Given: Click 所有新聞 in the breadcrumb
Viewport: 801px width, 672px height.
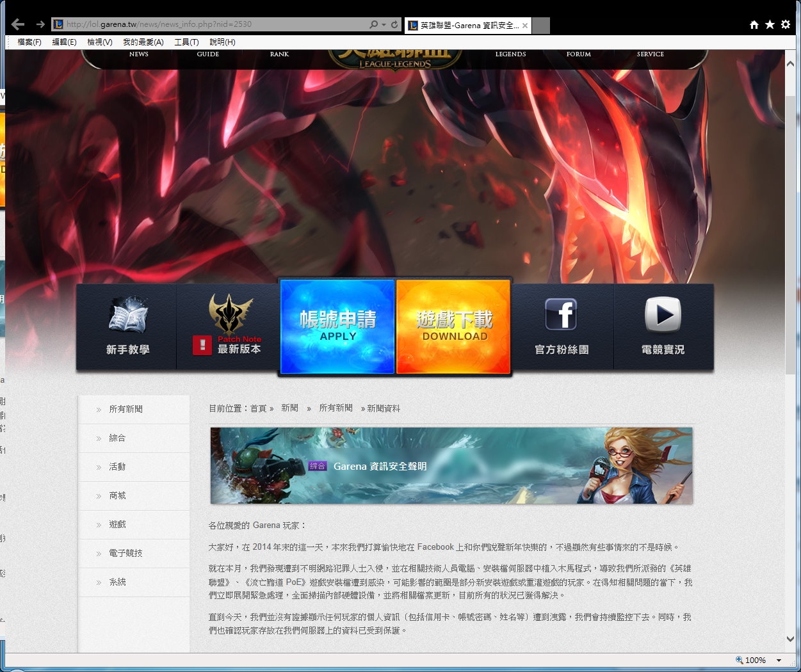Looking at the screenshot, I should (336, 408).
